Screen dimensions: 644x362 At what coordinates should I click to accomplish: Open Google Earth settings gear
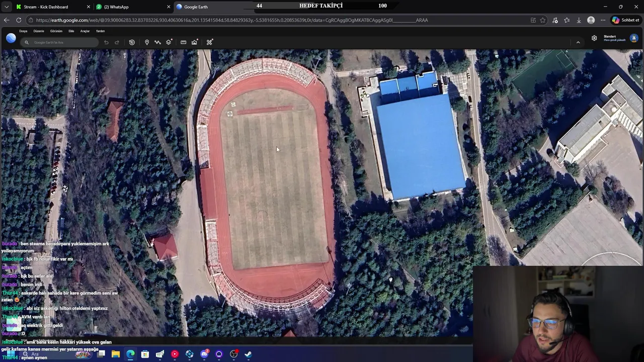594,38
